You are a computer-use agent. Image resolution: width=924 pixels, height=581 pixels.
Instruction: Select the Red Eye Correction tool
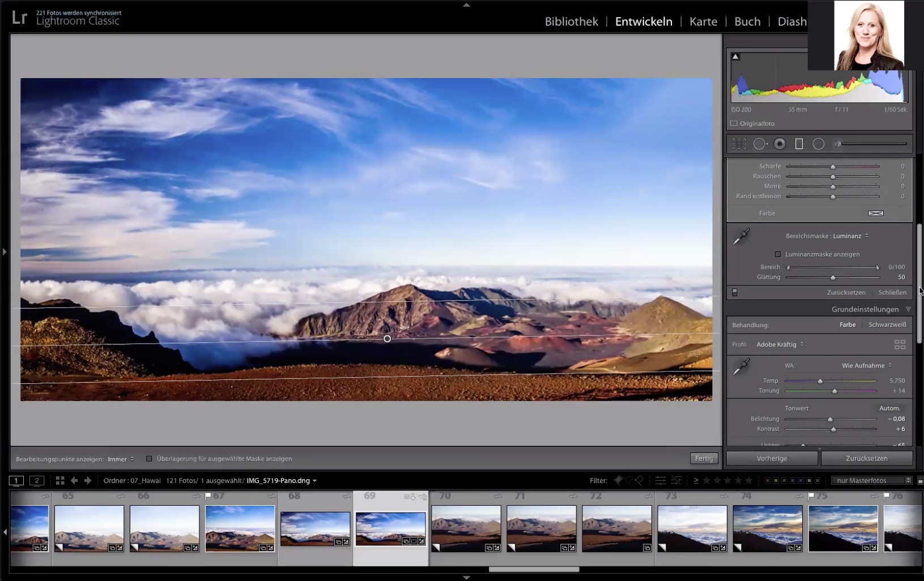(780, 144)
